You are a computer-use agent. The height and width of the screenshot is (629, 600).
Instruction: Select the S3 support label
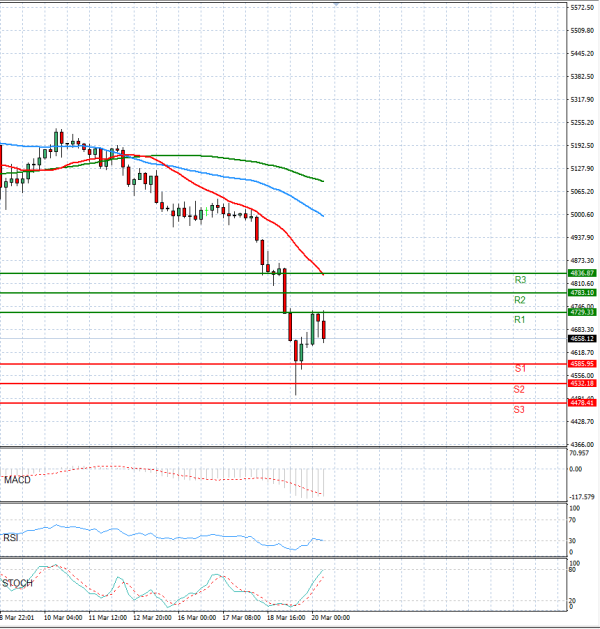[520, 409]
